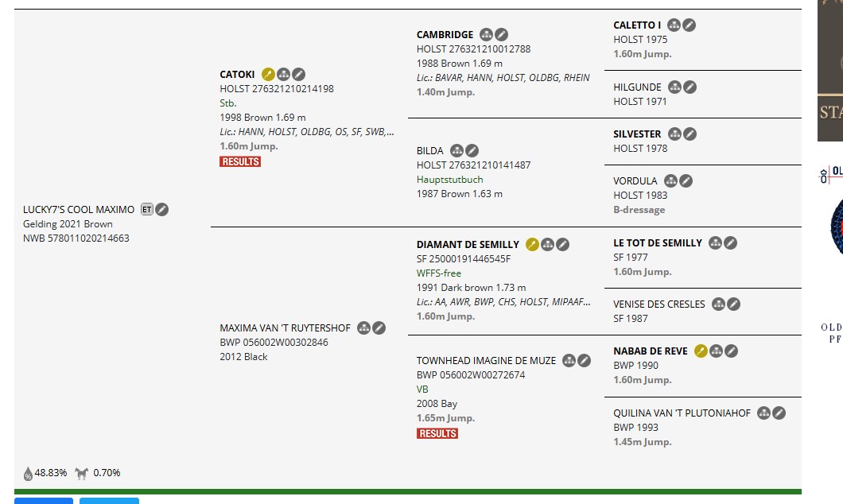The width and height of the screenshot is (843, 504).
Task: Click the pedigree icon next to BILDA
Action: tap(456, 151)
